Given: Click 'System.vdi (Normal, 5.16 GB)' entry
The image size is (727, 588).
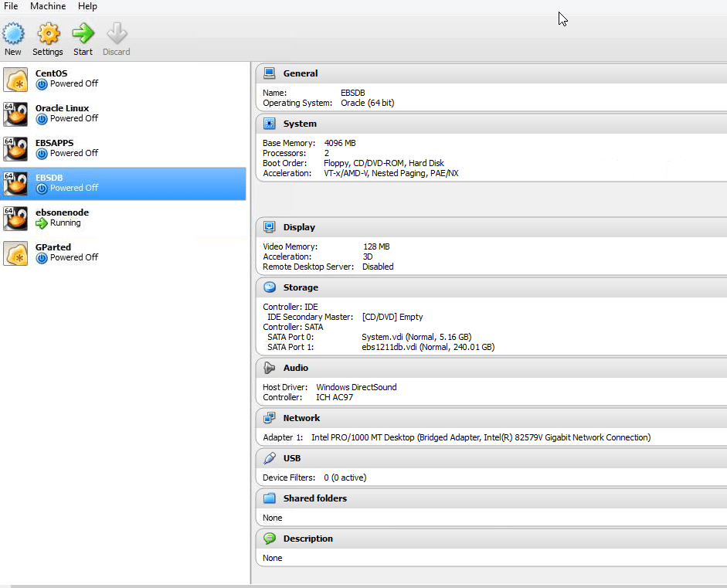Looking at the screenshot, I should [x=416, y=337].
